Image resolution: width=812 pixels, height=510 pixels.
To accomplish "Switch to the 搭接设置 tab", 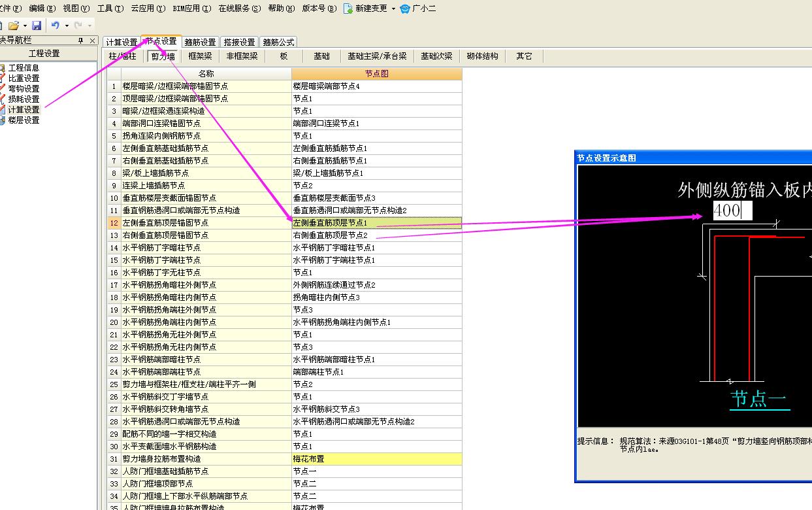I will point(240,42).
